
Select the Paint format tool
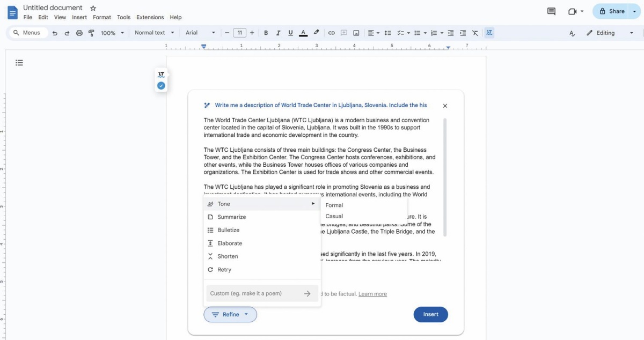pos(91,33)
